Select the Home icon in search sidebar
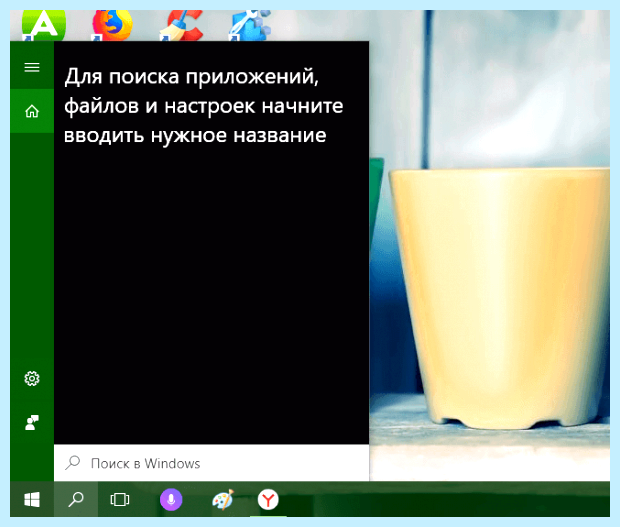620x527 pixels. 32,111
